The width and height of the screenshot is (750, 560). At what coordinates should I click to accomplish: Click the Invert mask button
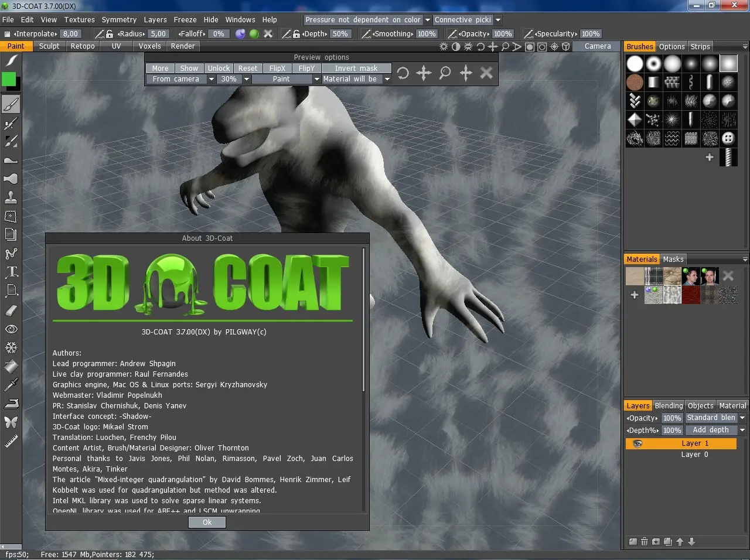[x=356, y=69]
